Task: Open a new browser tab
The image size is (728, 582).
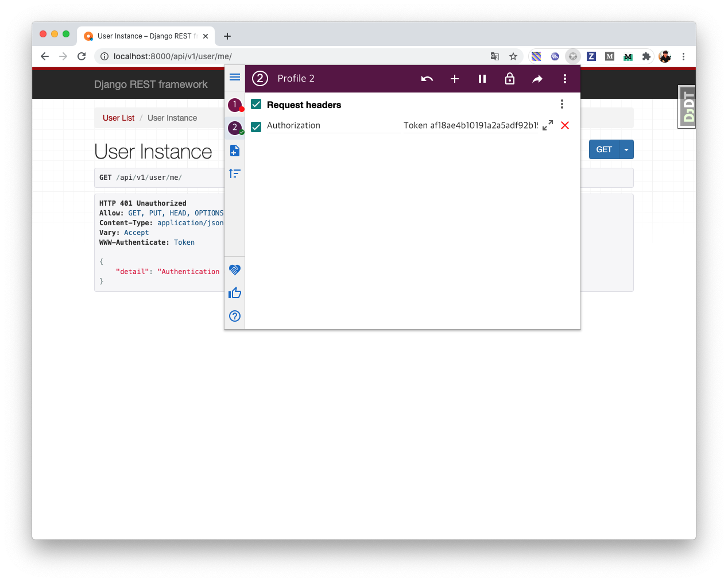Action: pos(227,36)
